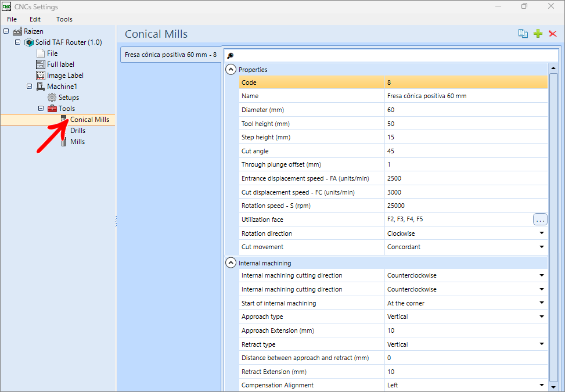Open the Start of internal machining dropdown
The width and height of the screenshot is (565, 392).
542,303
